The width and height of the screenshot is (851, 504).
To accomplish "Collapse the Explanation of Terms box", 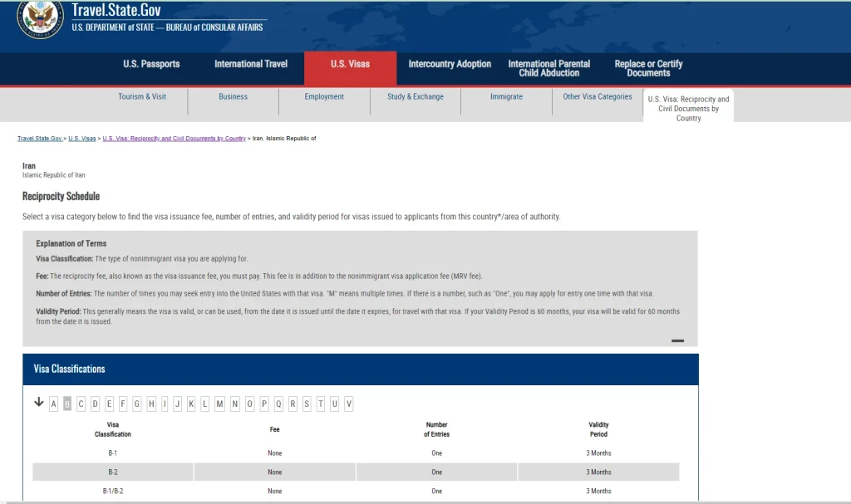I will tap(677, 340).
